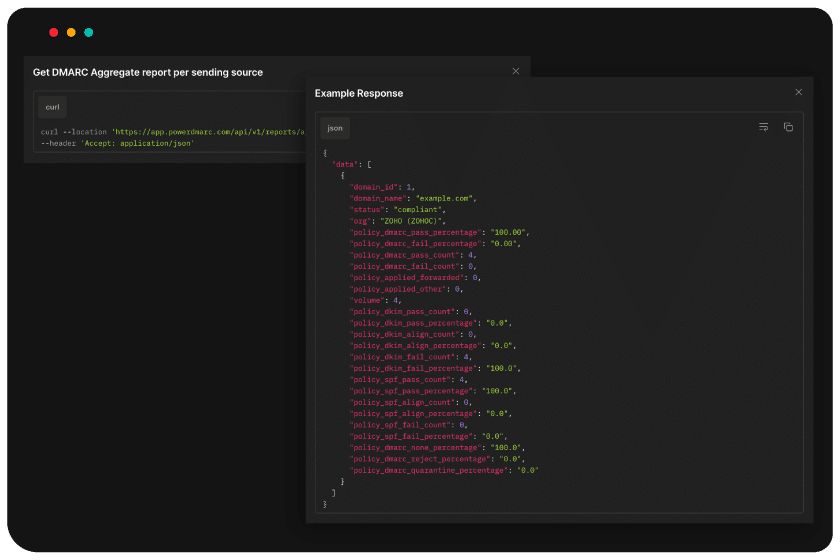840x560 pixels.
Task: Click the "policy_dkim_fail_count" line
Action: click(410, 357)
